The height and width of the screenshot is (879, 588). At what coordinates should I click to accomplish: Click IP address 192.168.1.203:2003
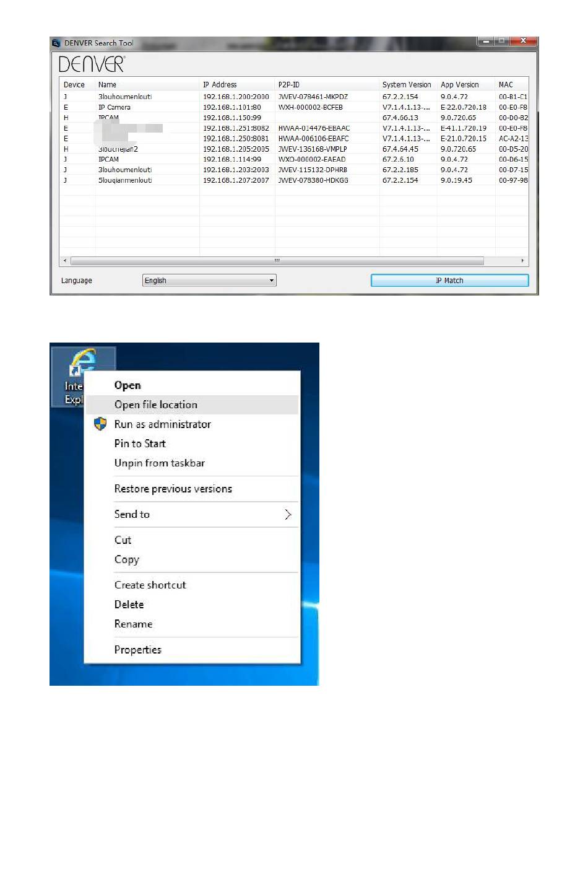click(236, 170)
